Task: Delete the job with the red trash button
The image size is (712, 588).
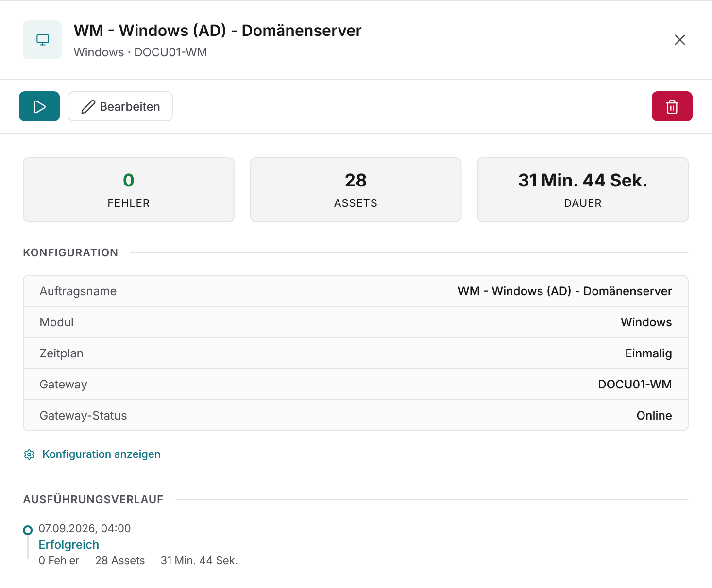Action: tap(672, 106)
